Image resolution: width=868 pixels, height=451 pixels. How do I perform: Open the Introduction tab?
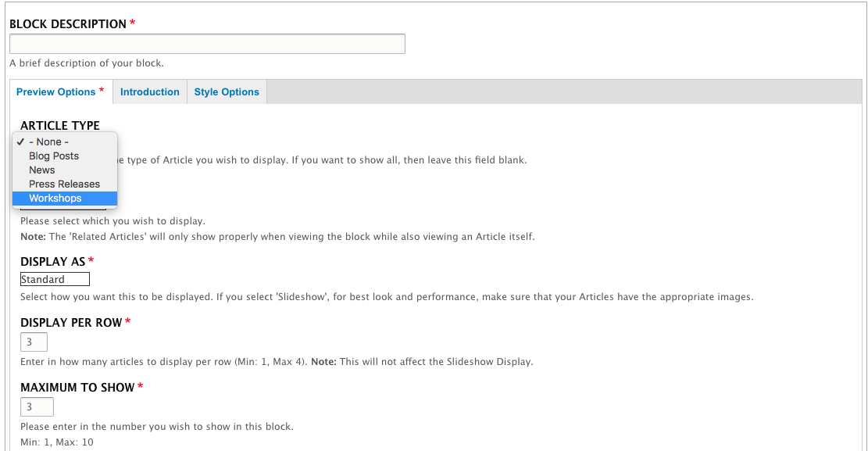(149, 92)
